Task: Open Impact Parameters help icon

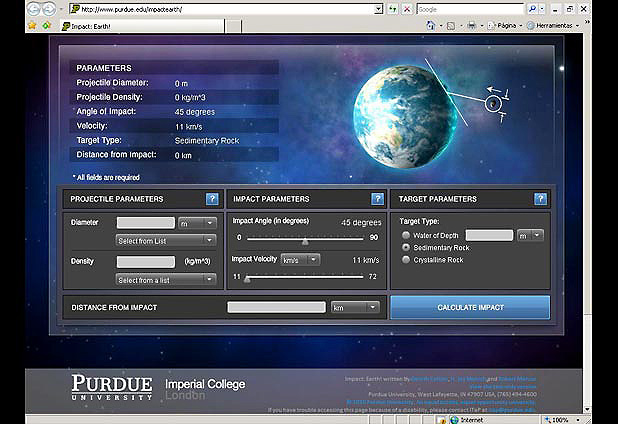Action: [377, 199]
